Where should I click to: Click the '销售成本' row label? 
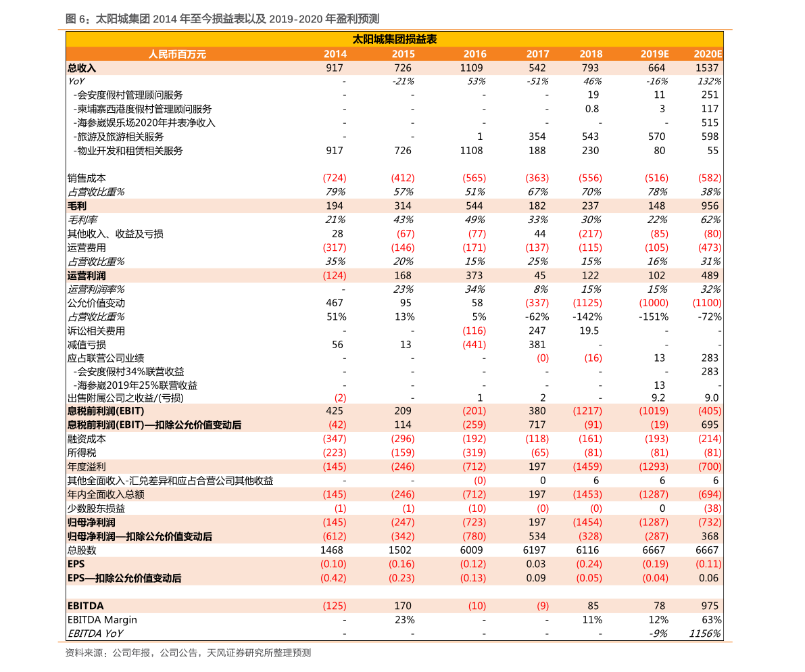tap(87, 178)
